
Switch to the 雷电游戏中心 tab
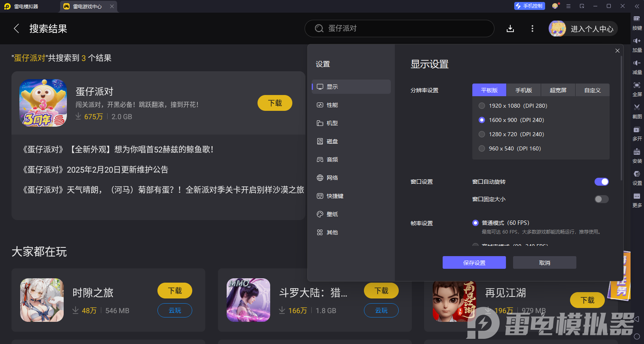(88, 6)
